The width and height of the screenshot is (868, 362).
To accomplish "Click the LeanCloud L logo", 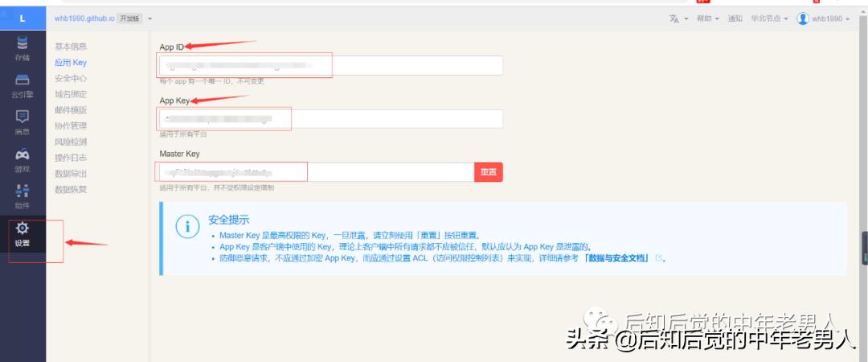I will (x=23, y=19).
